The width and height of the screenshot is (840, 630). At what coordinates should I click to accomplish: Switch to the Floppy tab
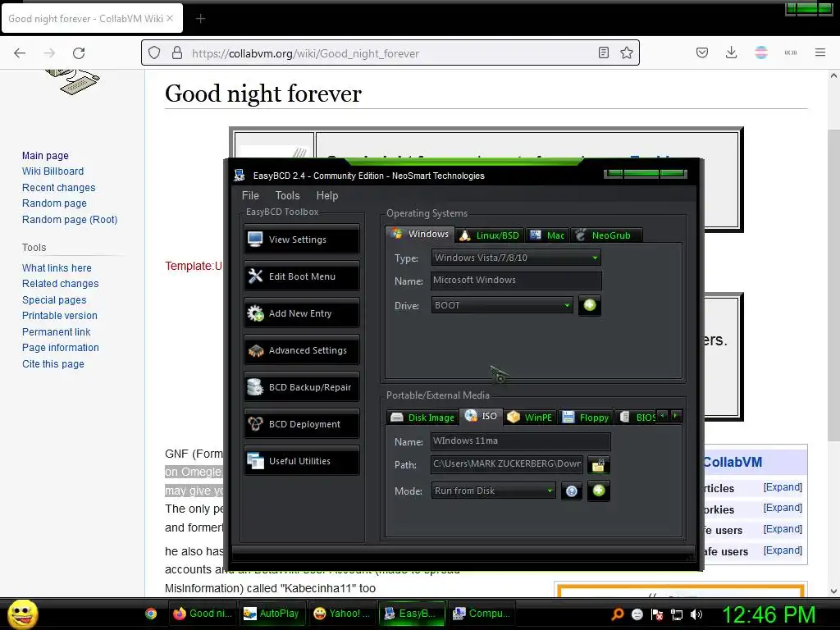tap(586, 418)
